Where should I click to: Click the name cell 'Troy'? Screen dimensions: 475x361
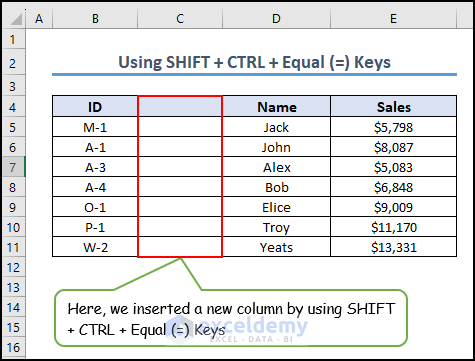coord(276,227)
